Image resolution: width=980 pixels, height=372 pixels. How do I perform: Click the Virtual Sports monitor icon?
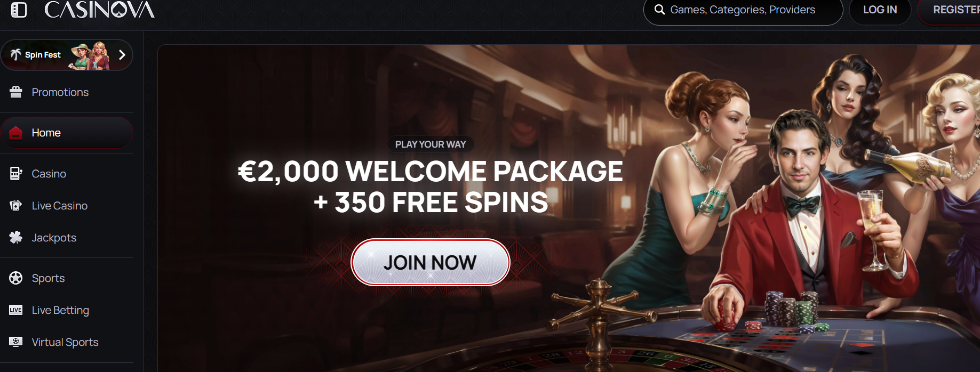[16, 342]
